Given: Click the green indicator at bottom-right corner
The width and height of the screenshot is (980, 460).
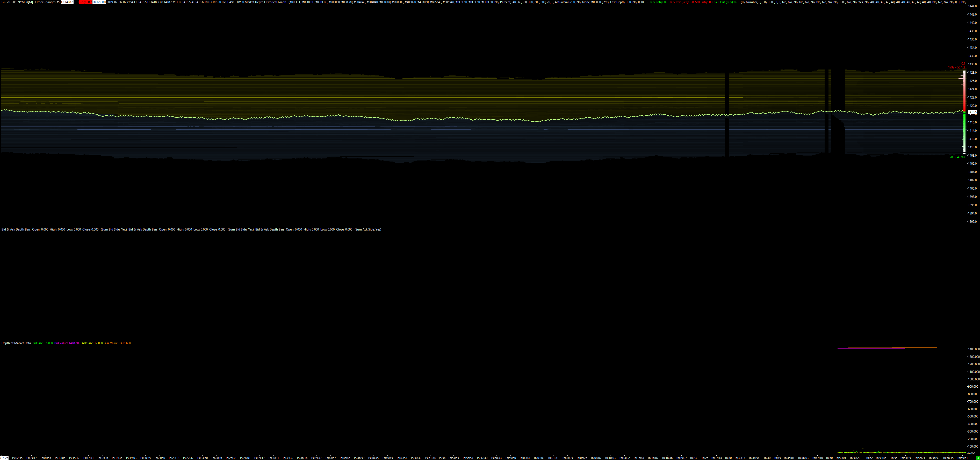Looking at the screenshot, I should (x=978, y=458).
